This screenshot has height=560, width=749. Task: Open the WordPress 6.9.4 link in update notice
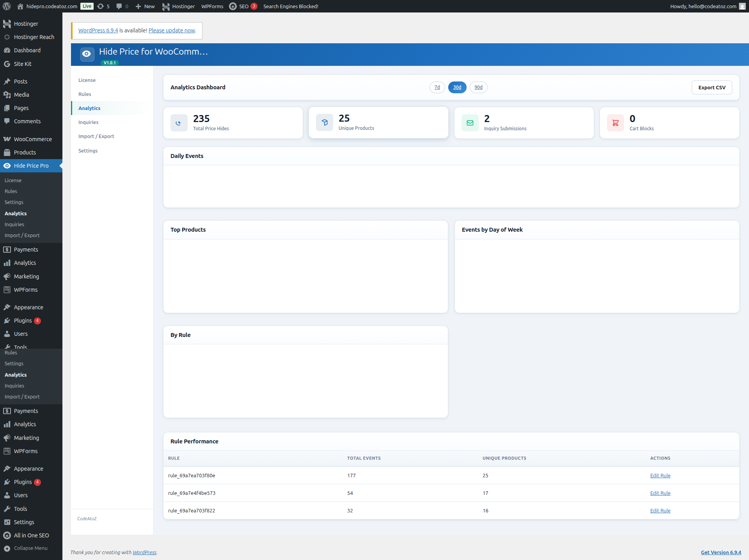click(98, 30)
